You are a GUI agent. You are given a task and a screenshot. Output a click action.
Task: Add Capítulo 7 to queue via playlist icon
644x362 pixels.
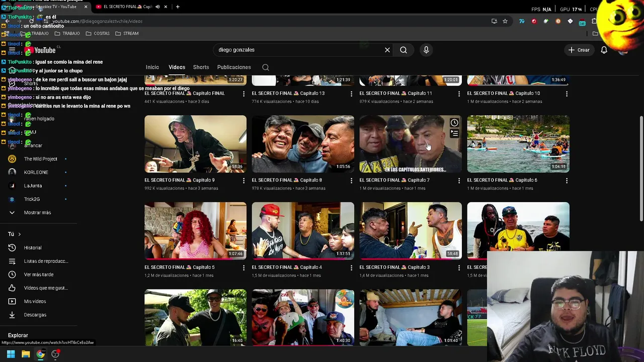tap(454, 134)
